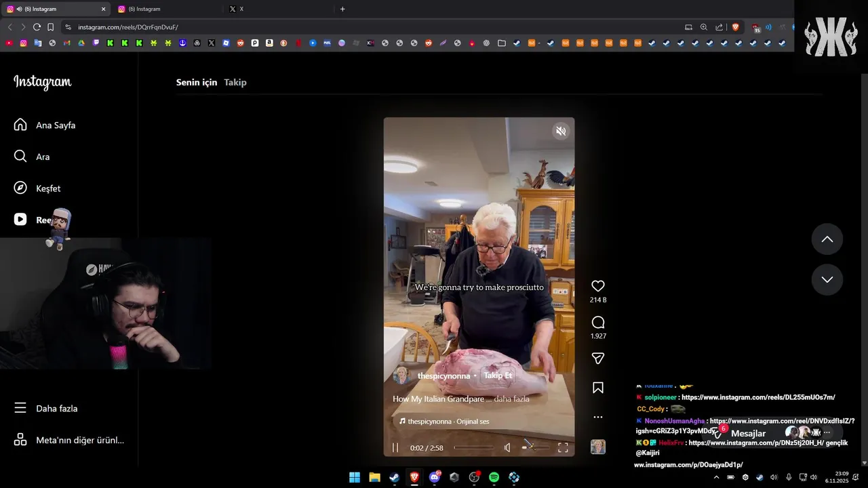
Task: Share the reel with the paper plane icon
Action: click(597, 358)
